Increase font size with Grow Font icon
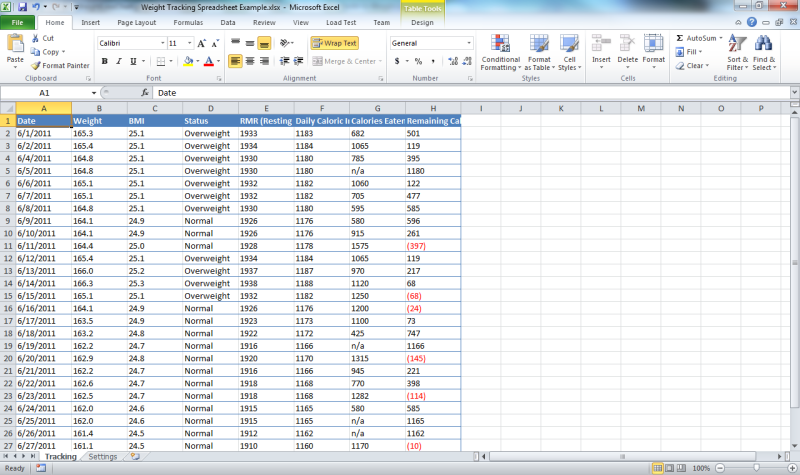 (x=202, y=43)
